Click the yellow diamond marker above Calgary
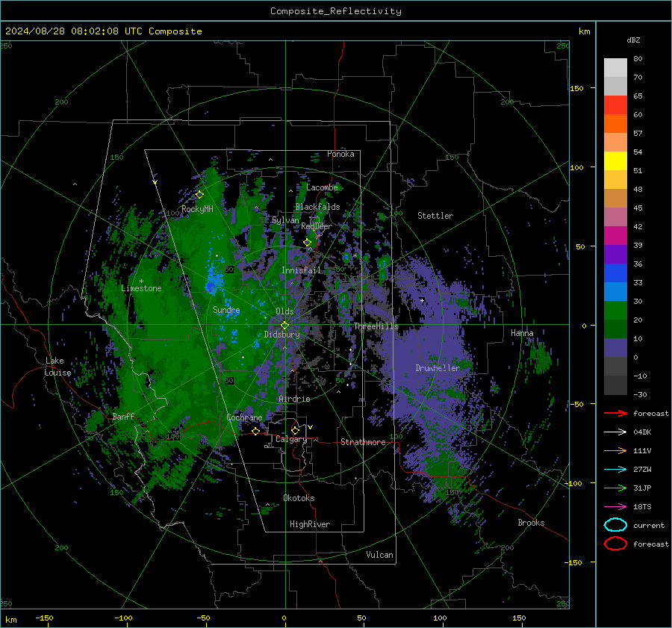 tap(295, 430)
